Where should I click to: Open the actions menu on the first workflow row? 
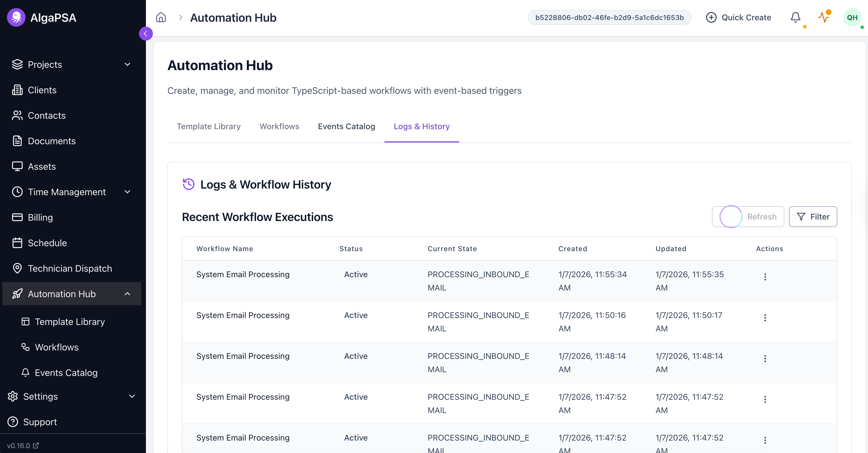pyautogui.click(x=765, y=276)
